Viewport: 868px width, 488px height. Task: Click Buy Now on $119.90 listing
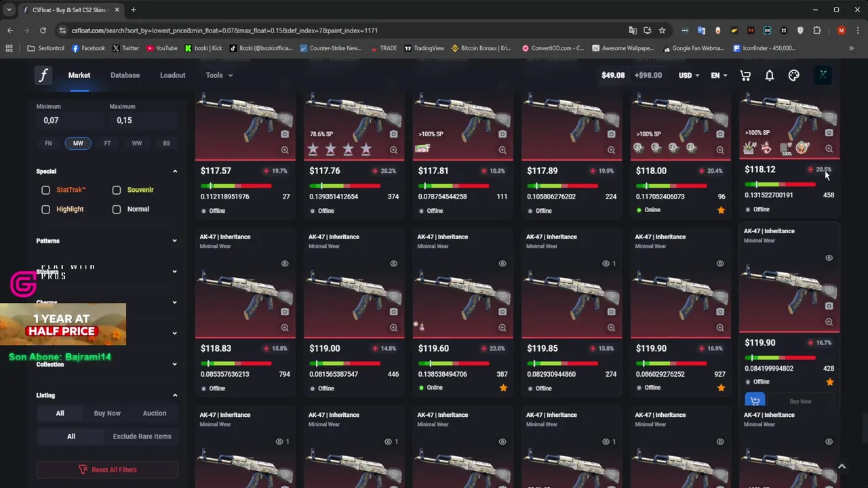coord(800,401)
